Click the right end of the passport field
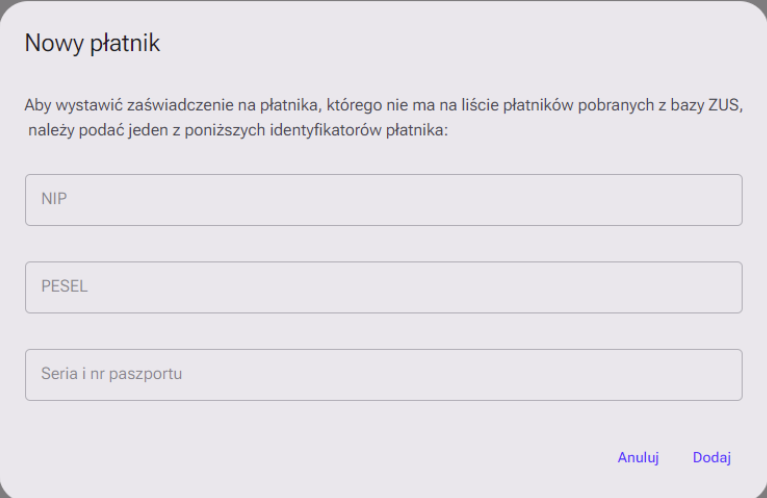The height and width of the screenshot is (498, 767). [720, 375]
